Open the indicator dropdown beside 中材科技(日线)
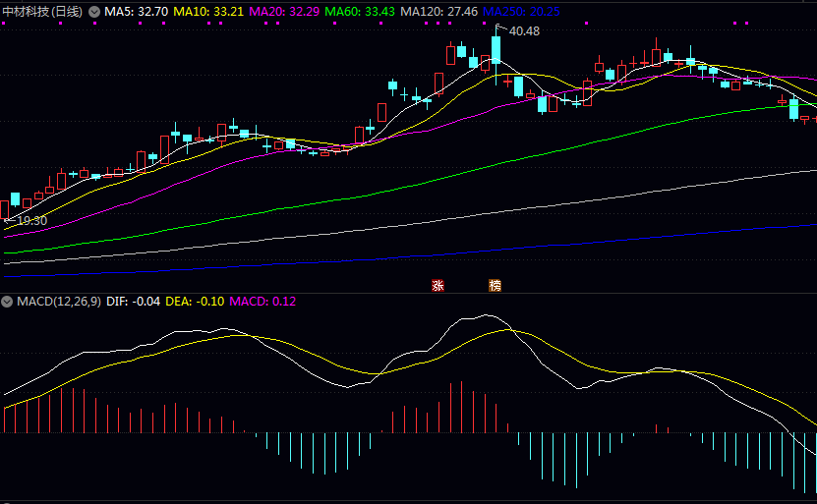The width and height of the screenshot is (817, 504). tap(94, 11)
